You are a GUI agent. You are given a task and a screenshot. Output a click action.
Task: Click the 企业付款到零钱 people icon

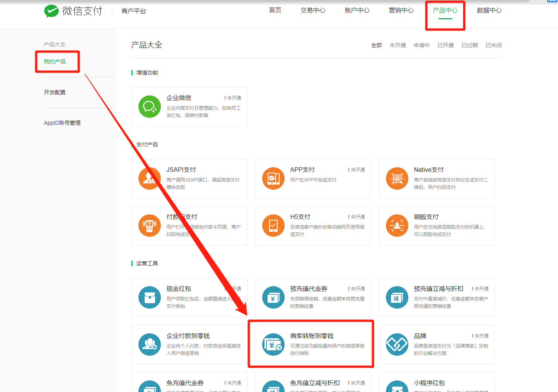click(150, 344)
